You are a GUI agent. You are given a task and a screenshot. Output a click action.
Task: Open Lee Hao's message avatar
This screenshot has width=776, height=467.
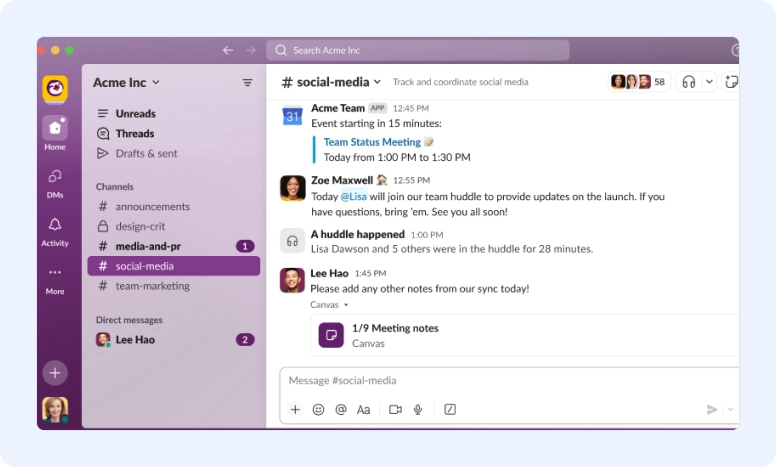[292, 280]
